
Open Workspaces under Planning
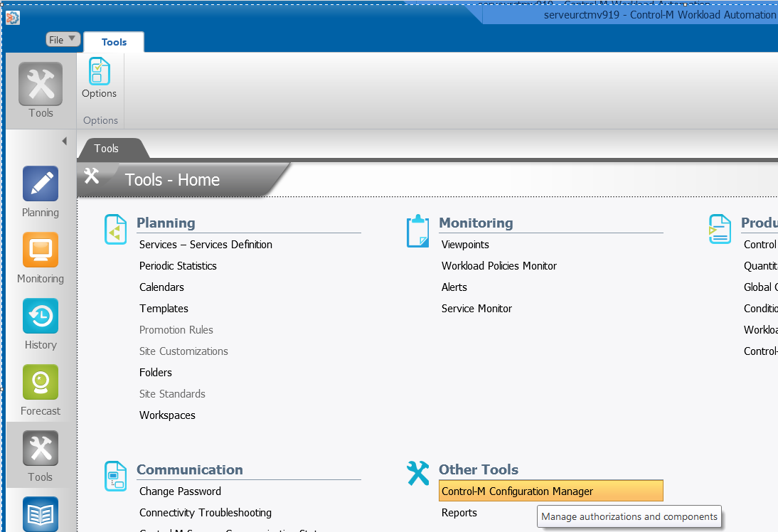[167, 415]
